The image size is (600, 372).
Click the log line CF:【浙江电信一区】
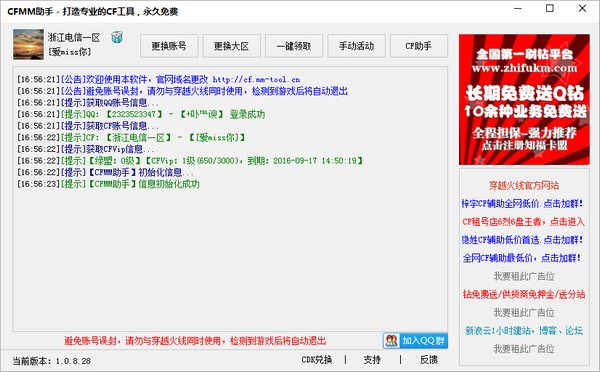[131, 137]
